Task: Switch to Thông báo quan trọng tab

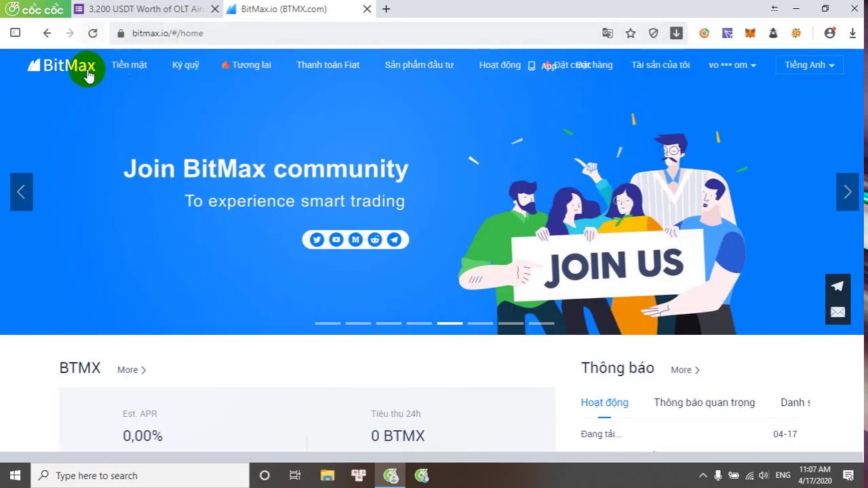Action: [x=704, y=403]
